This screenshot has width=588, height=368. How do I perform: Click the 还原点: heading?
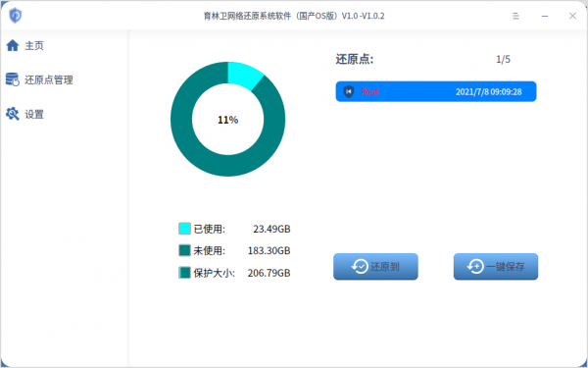(x=355, y=59)
